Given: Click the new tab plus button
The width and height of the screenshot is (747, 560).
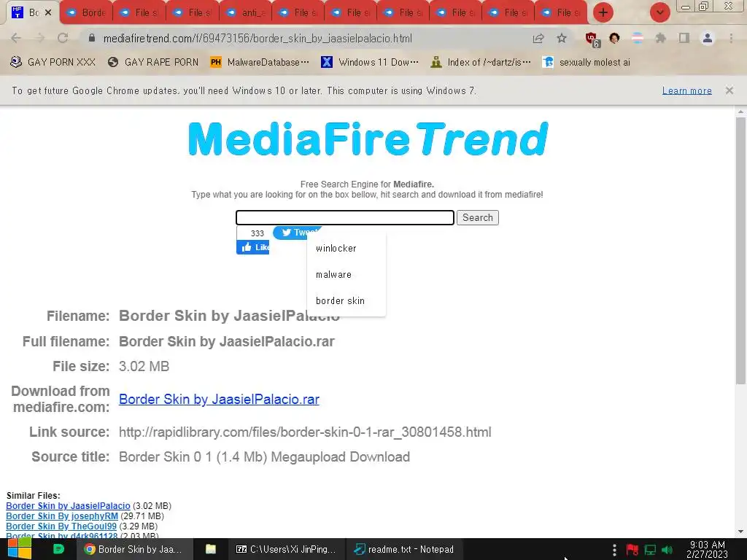Looking at the screenshot, I should [x=603, y=12].
